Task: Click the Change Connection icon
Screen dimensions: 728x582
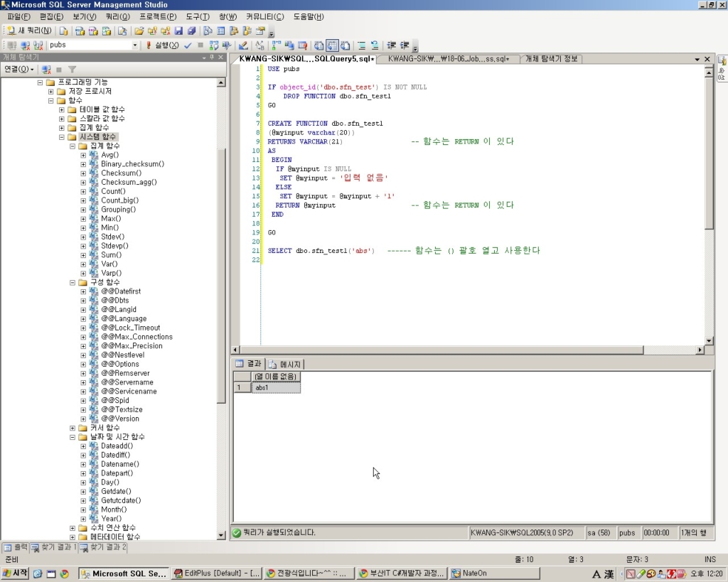Action: tap(38, 45)
